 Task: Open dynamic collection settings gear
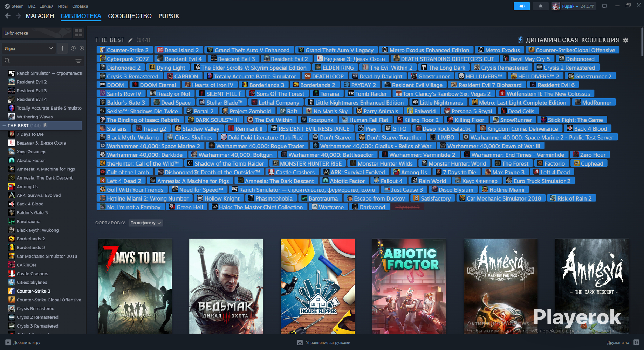tap(625, 40)
